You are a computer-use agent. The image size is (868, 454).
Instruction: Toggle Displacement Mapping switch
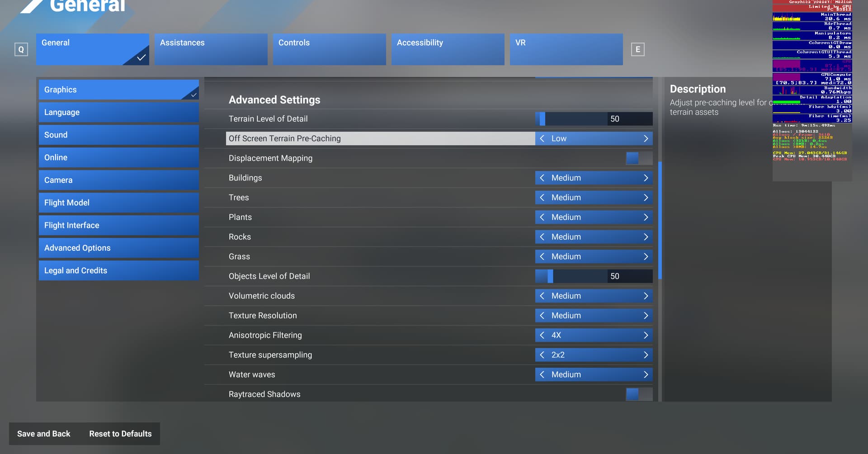coord(639,158)
